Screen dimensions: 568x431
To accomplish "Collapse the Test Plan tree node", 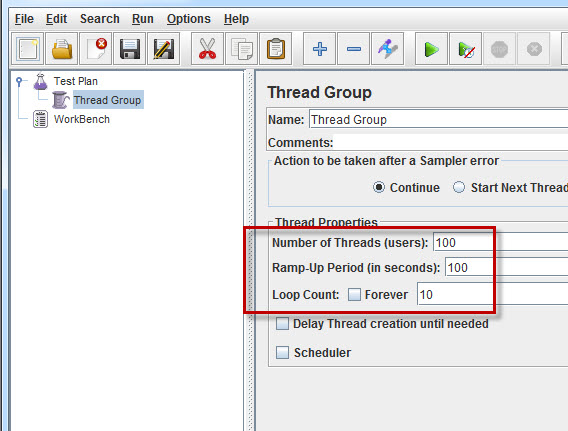I will [19, 81].
